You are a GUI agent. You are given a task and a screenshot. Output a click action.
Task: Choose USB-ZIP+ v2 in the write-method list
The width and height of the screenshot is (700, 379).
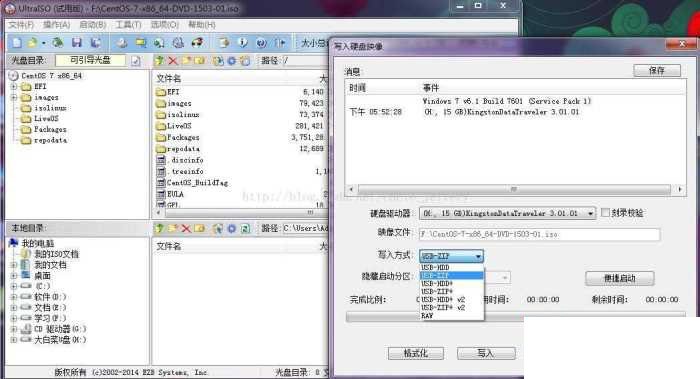452,308
